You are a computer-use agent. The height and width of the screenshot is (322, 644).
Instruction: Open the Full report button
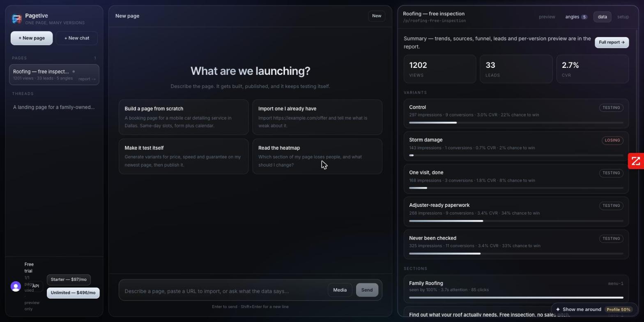612,42
